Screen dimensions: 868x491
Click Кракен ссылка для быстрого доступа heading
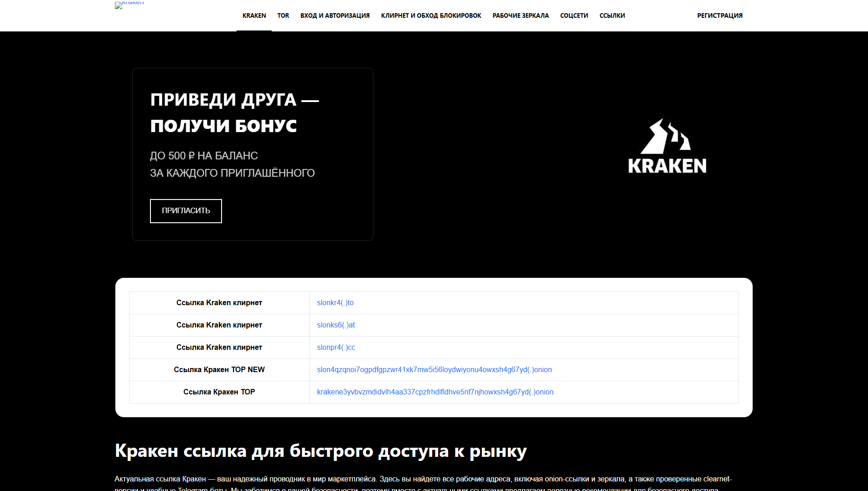point(321,451)
